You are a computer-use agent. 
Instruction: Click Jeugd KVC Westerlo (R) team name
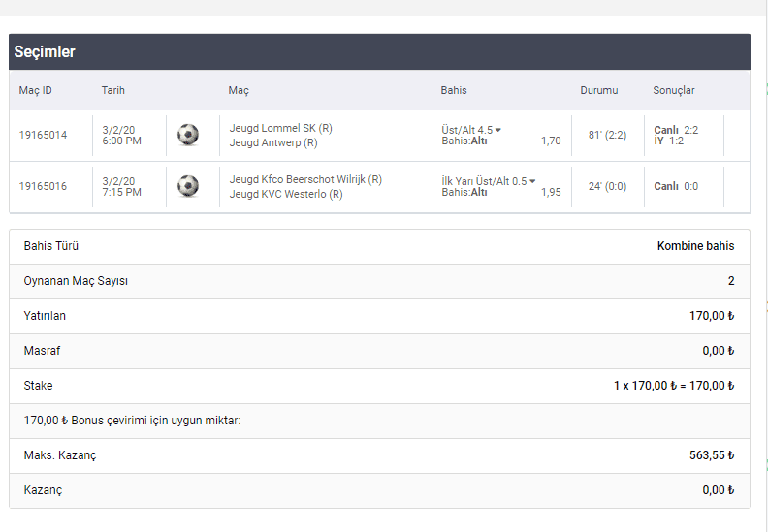pos(286,194)
